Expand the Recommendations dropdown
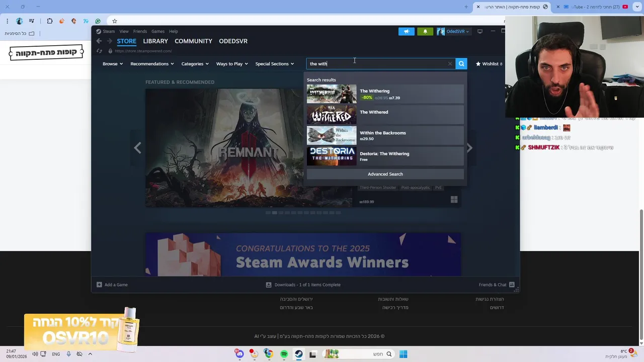644x362 pixels. click(x=152, y=64)
